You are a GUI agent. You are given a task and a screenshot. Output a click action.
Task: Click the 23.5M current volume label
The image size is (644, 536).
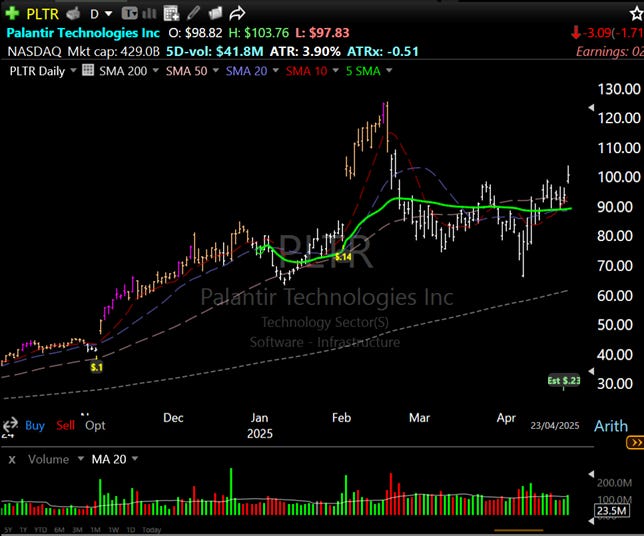[612, 511]
